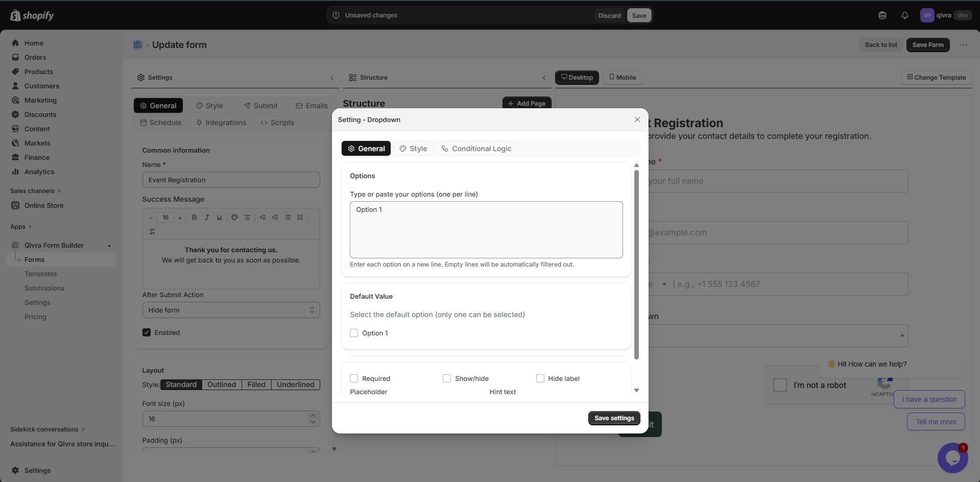Enable the Required checkbox

pyautogui.click(x=354, y=378)
